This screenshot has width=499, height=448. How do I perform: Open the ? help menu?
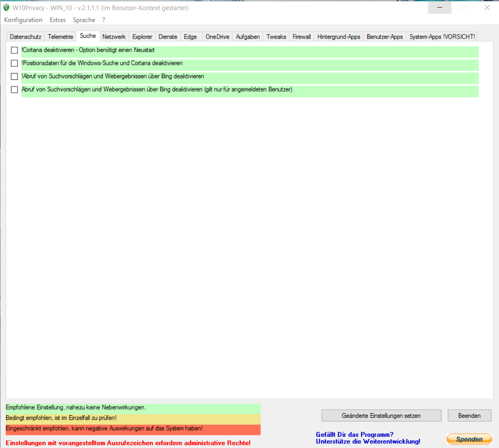pos(104,20)
